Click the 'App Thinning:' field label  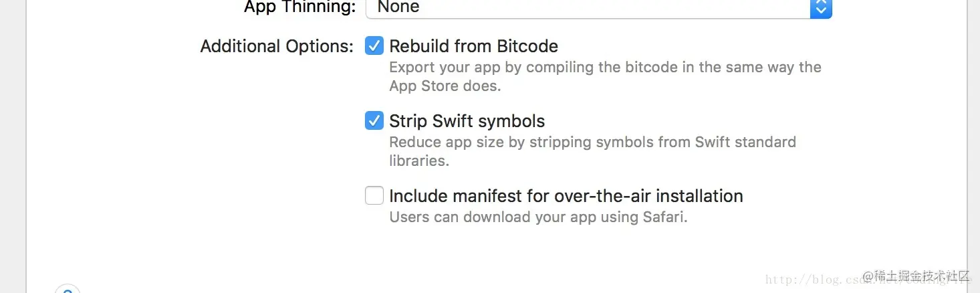[x=300, y=7]
